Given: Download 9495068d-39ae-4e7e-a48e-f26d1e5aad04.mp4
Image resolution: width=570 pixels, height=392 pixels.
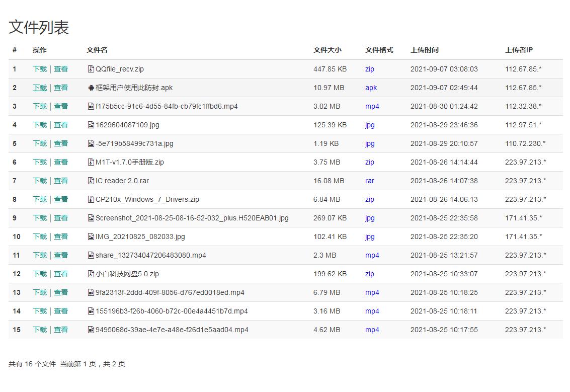Looking at the screenshot, I should [x=40, y=330].
